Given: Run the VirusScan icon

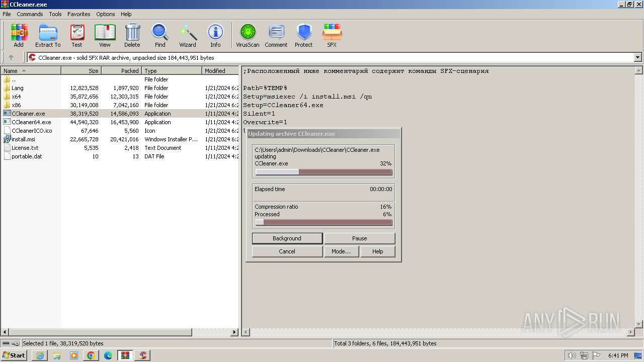Looking at the screenshot, I should pos(248,35).
